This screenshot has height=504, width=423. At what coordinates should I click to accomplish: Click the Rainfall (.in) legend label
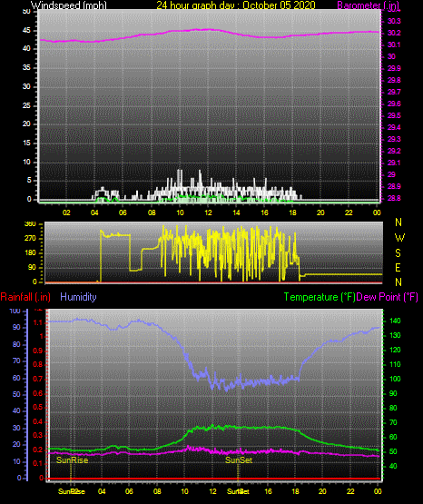tap(25, 297)
